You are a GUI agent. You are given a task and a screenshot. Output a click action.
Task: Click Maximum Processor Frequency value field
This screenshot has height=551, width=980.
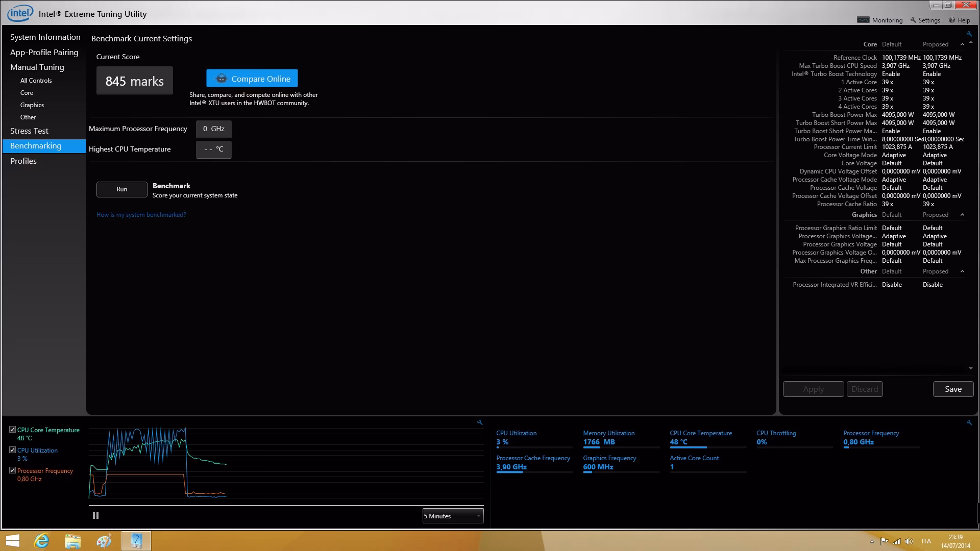tap(214, 129)
